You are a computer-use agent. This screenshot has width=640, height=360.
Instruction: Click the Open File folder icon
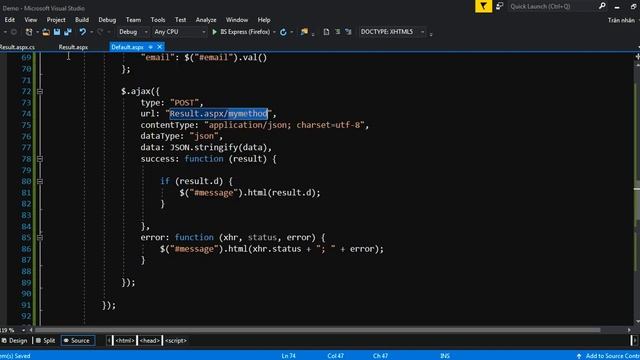[46, 32]
